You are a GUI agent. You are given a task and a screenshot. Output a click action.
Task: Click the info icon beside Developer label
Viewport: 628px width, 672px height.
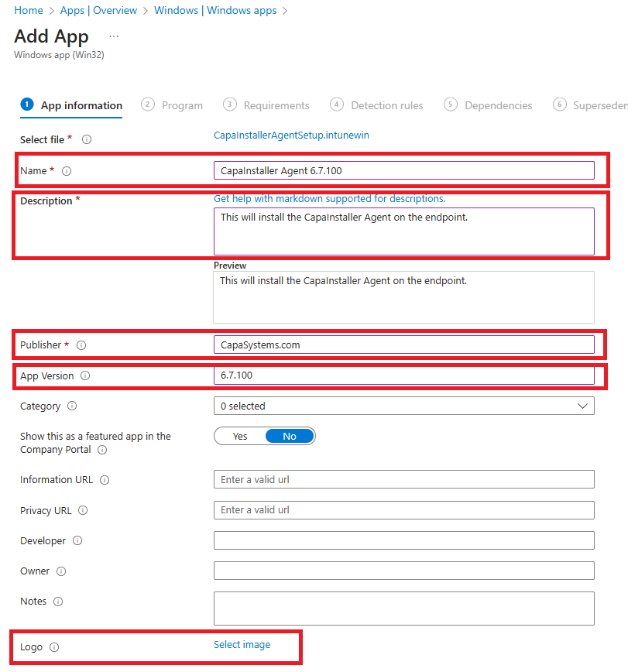point(77,541)
